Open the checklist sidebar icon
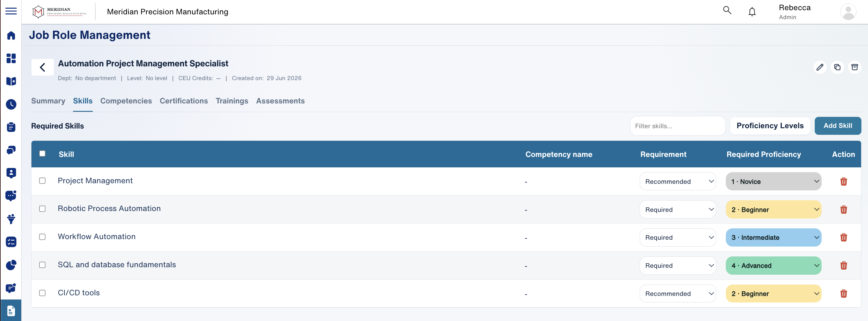 click(x=11, y=242)
